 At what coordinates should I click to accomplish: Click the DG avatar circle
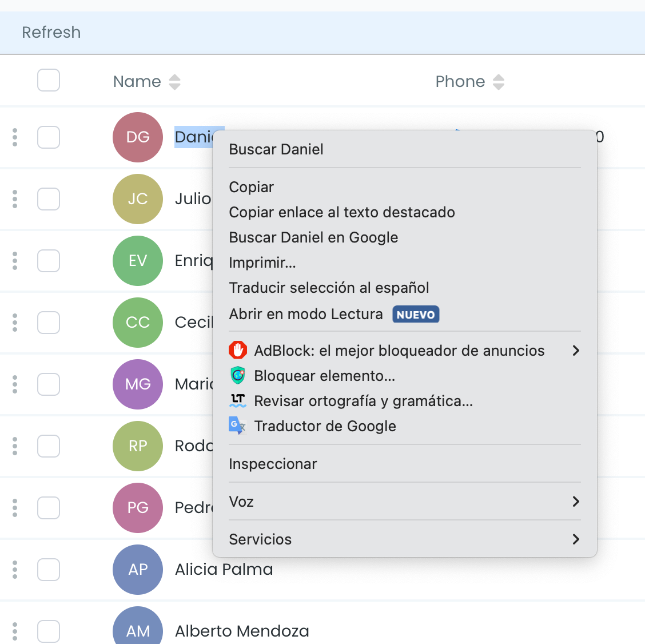(138, 137)
